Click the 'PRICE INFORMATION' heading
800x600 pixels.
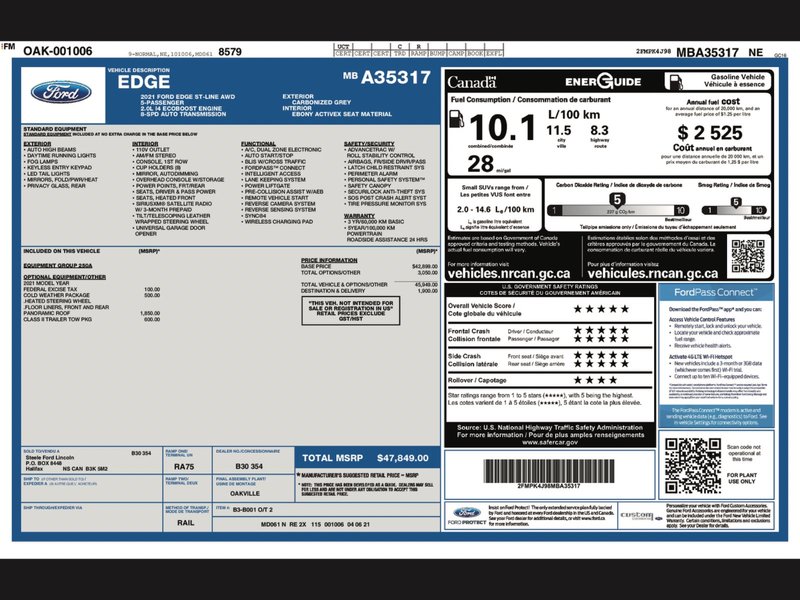329,260
